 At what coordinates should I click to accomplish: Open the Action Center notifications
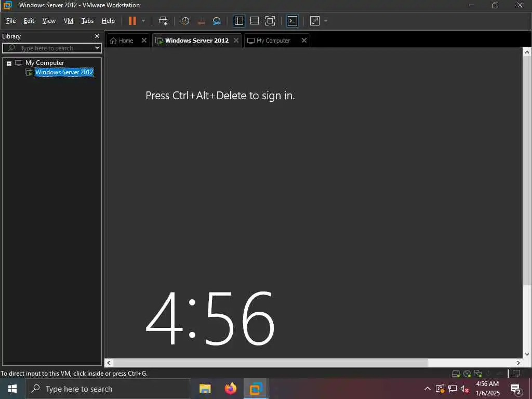[x=516, y=389]
